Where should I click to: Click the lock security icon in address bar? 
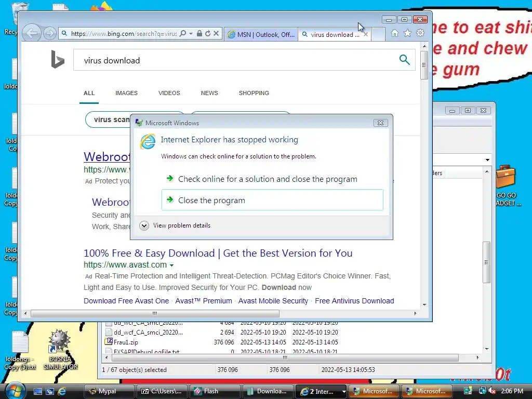[199, 33]
